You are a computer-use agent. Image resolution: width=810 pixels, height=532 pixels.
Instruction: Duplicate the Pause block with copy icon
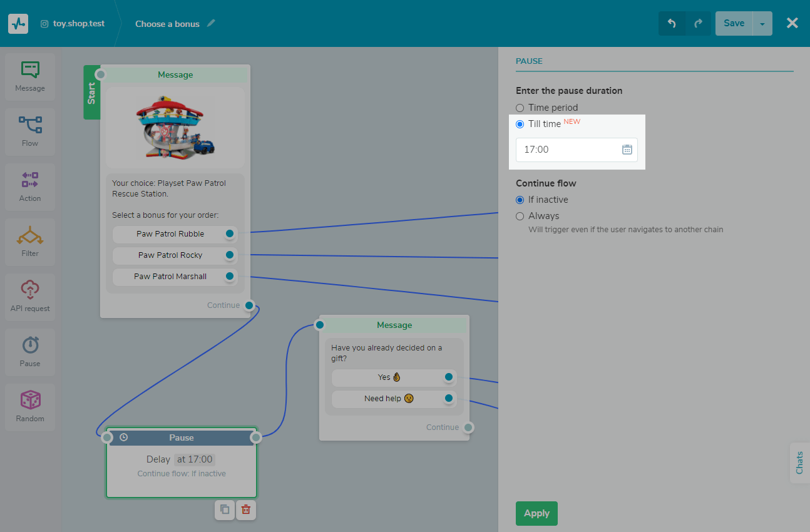point(225,509)
